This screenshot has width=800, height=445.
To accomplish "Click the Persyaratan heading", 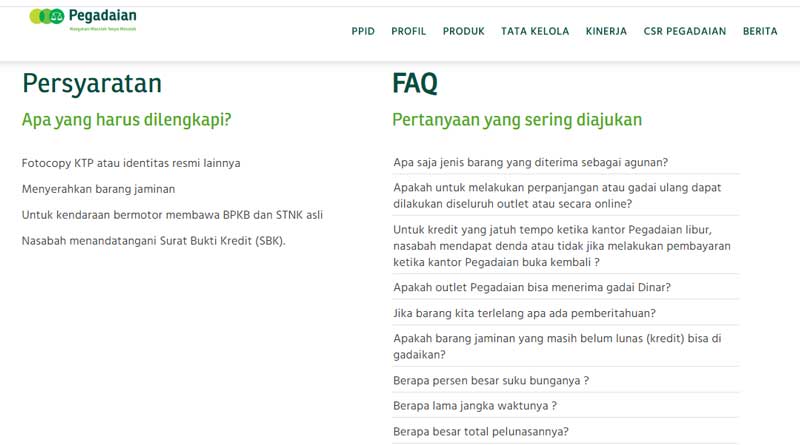I will click(92, 84).
